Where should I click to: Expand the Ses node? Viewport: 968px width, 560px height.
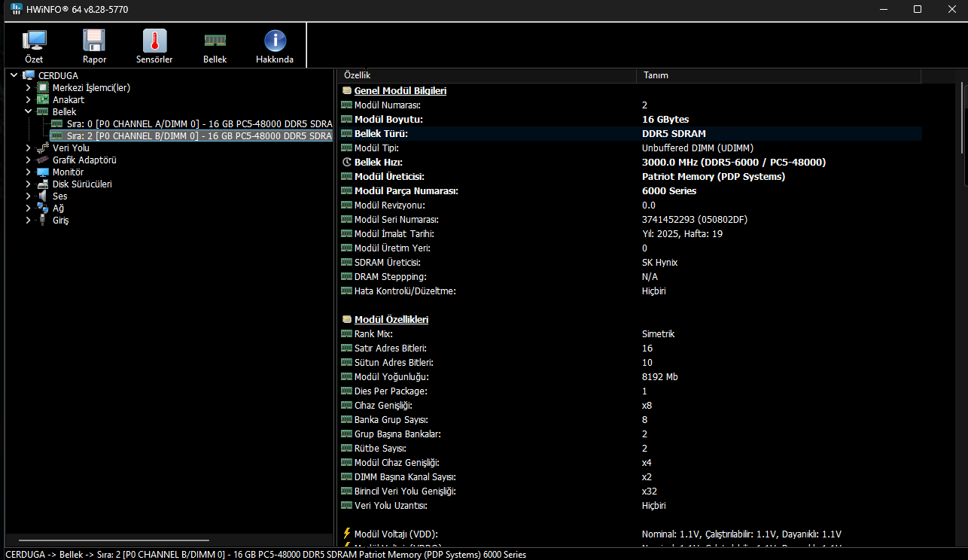click(28, 196)
